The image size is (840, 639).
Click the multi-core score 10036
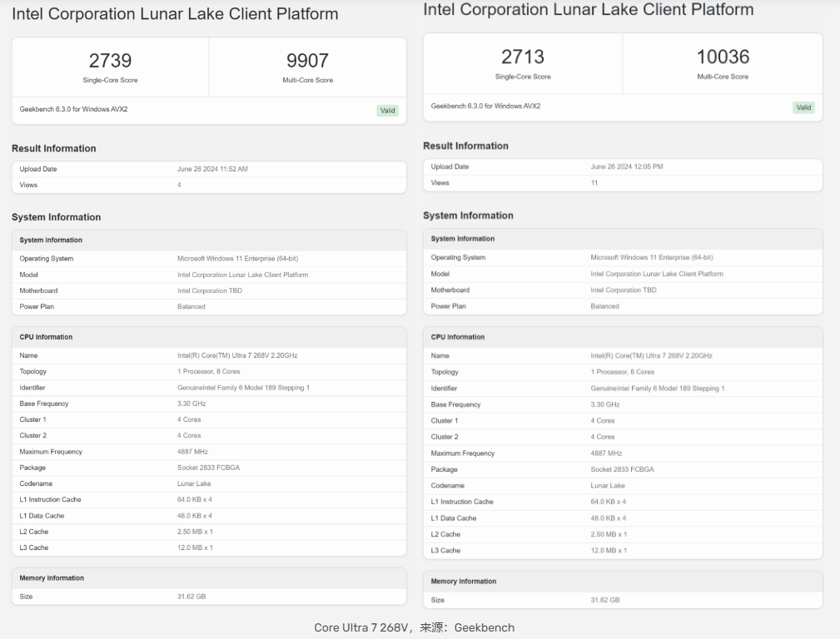click(x=723, y=57)
